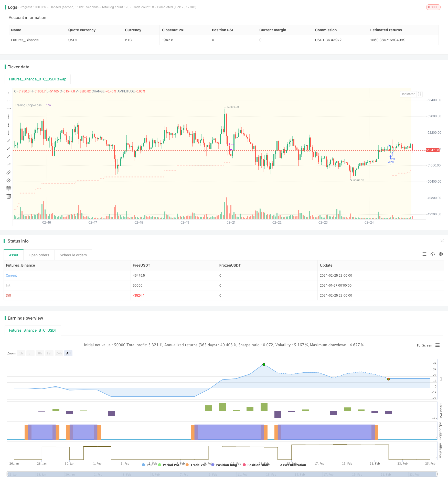Image resolution: width=448 pixels, height=484 pixels.
Task: Switch to the Schedule orders tab
Action: 73,255
